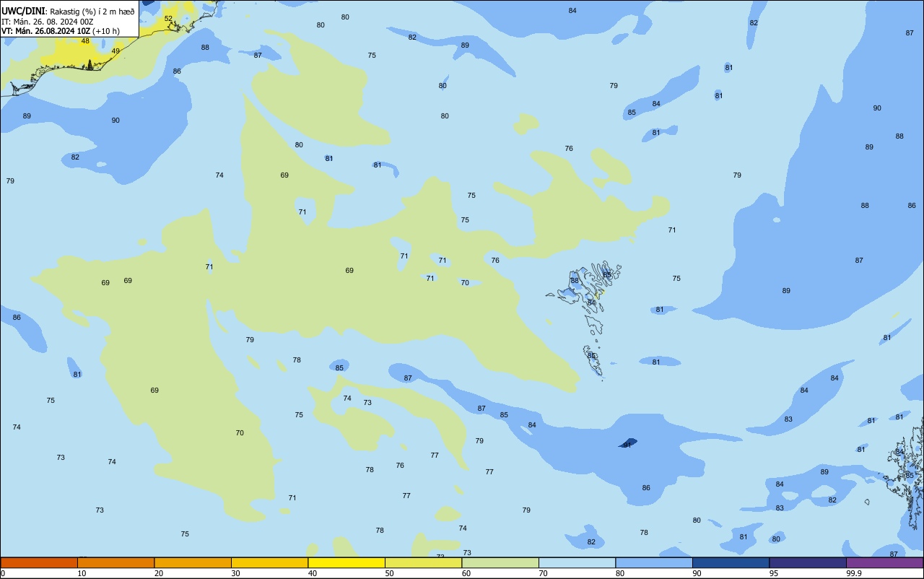This screenshot has height=579, width=924.
Task: Click the legend label '40'
Action: click(313, 573)
